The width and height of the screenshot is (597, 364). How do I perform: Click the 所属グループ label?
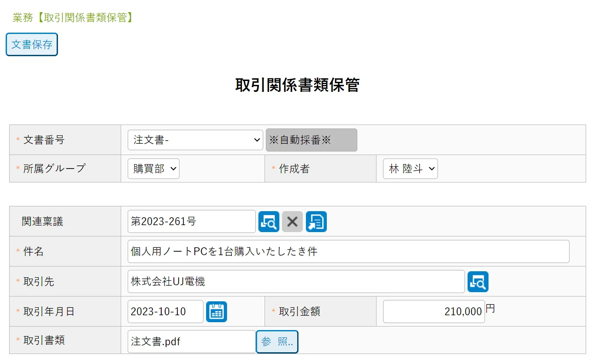pyautogui.click(x=54, y=168)
